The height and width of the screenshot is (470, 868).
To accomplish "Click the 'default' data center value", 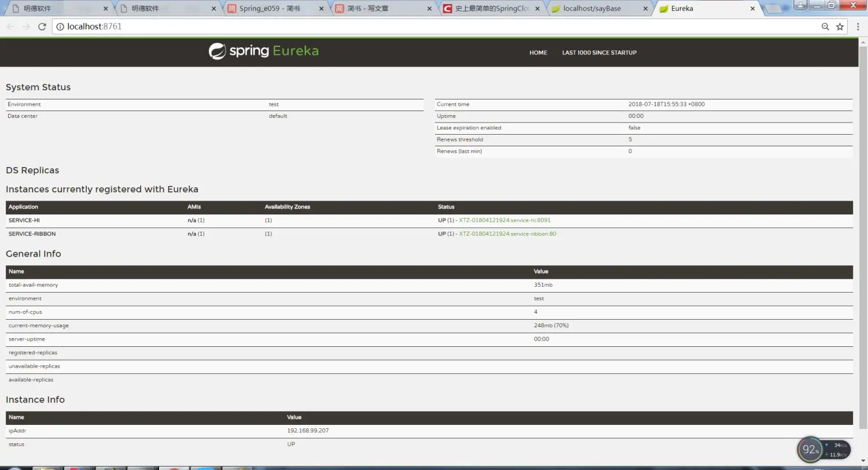I will [278, 116].
